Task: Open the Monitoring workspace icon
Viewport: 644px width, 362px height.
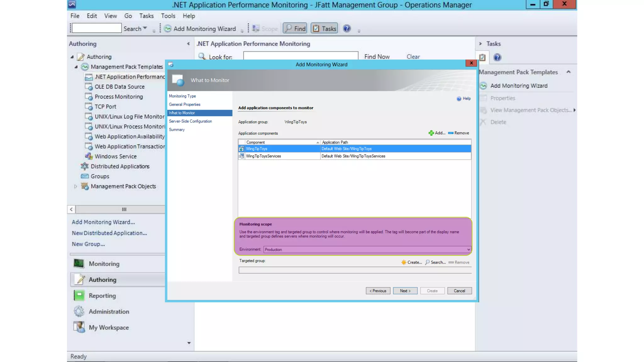Action: tap(79, 264)
